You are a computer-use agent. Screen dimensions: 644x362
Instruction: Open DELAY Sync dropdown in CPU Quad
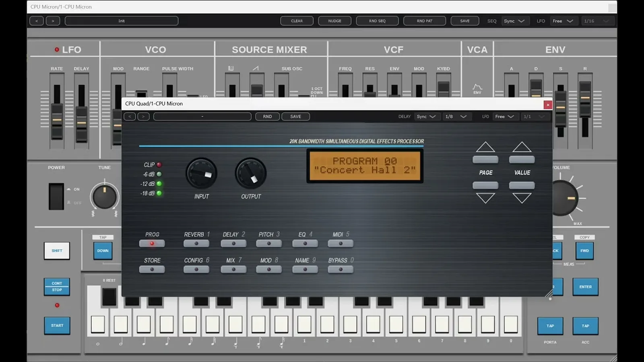[426, 117]
